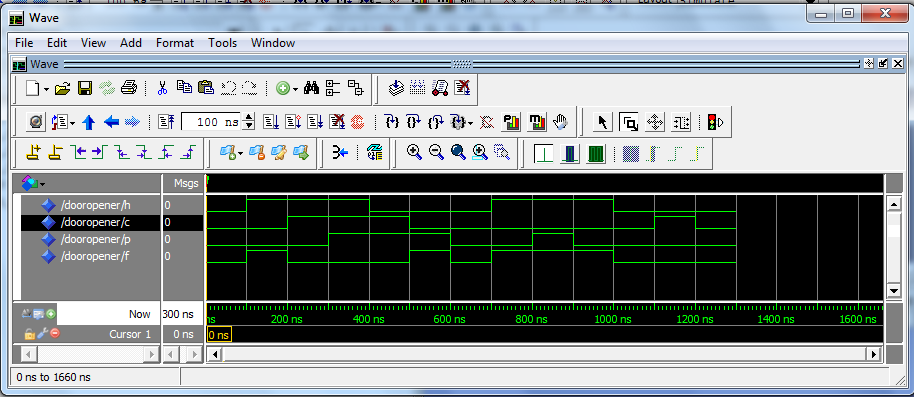This screenshot has height=397, width=914.
Task: Open the Step dropdown arrow
Action: tap(470, 123)
